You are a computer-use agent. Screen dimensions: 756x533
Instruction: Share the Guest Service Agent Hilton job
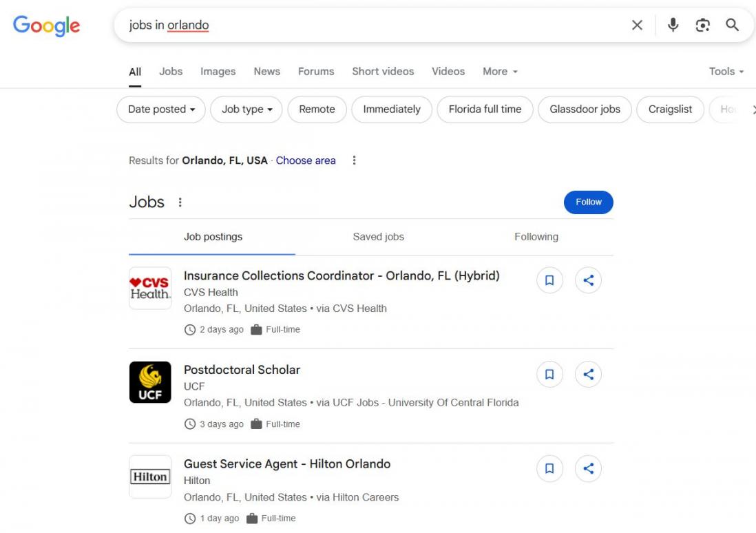click(x=588, y=468)
